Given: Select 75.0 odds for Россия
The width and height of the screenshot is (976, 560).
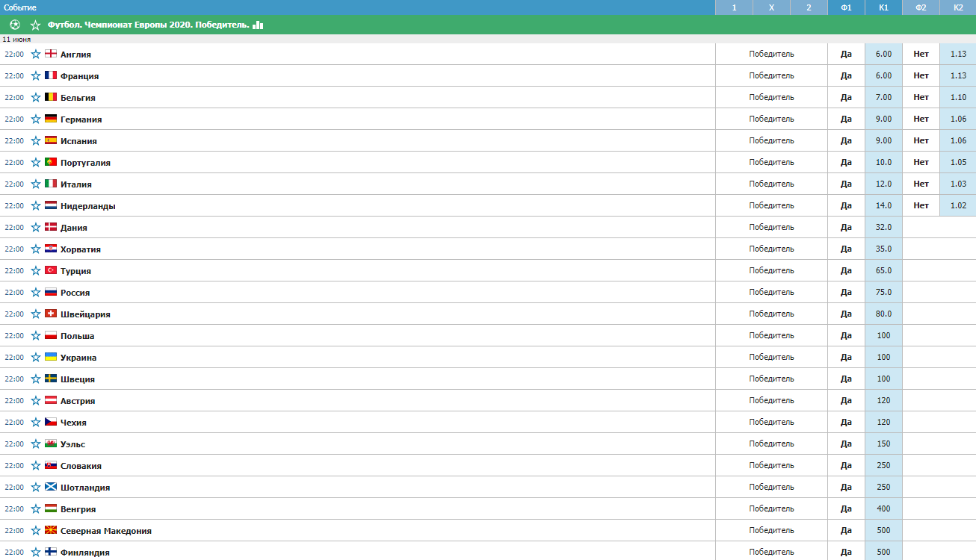Looking at the screenshot, I should [883, 293].
